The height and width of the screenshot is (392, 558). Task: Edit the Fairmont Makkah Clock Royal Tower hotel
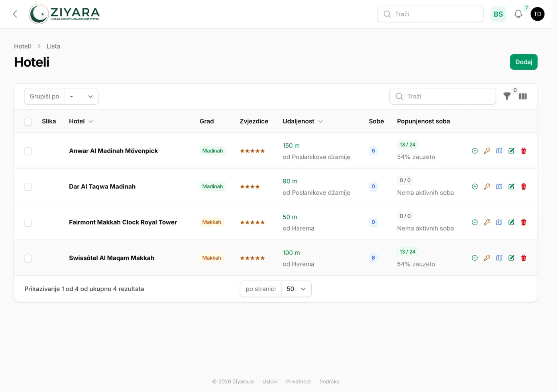511,222
